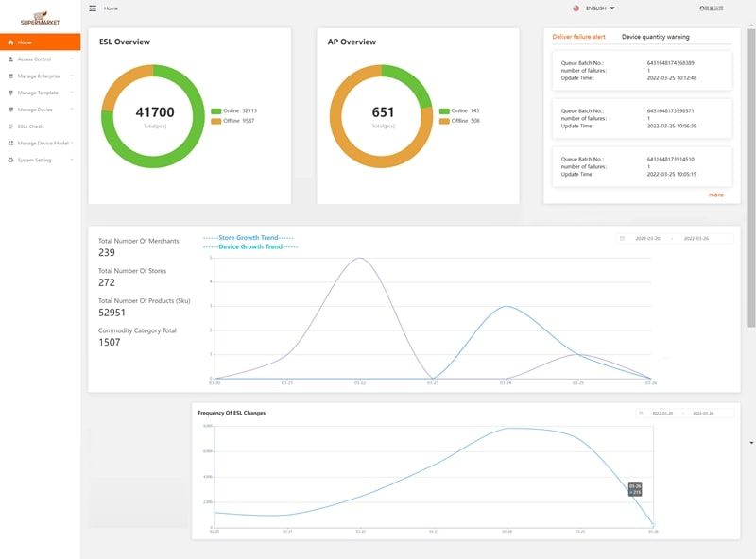The image size is (756, 559).
Task: Click the Home icon in sidebar
Action: 10,42
